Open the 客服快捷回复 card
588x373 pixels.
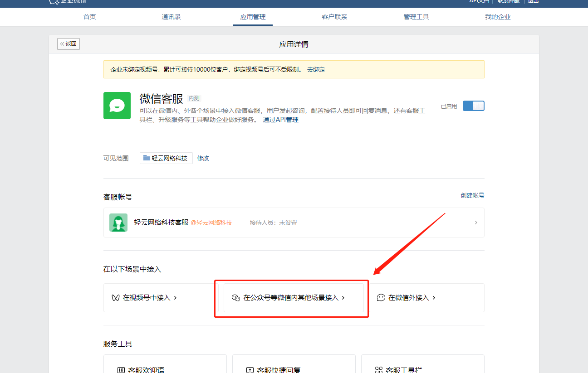[294, 364]
